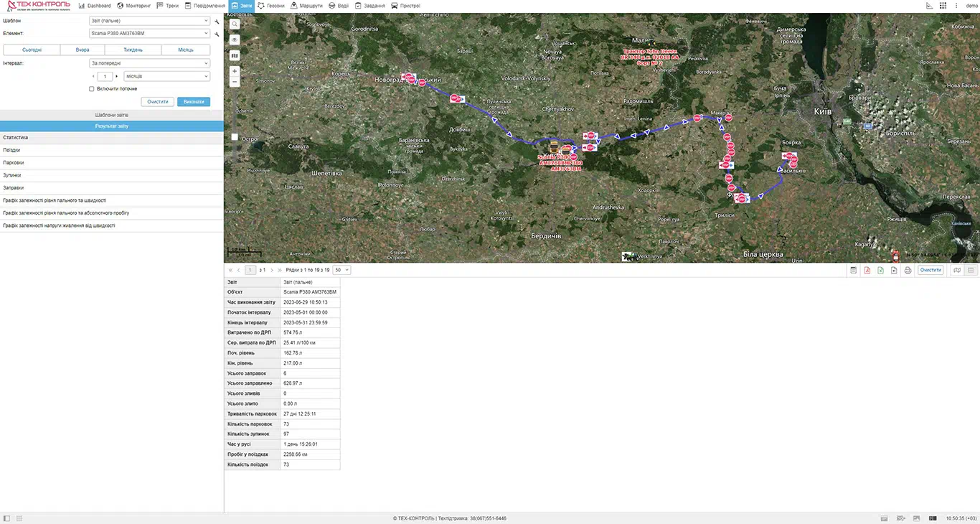Screen dimensions: 980x524
Task: Open the Зупинки report section
Action: click(x=112, y=175)
